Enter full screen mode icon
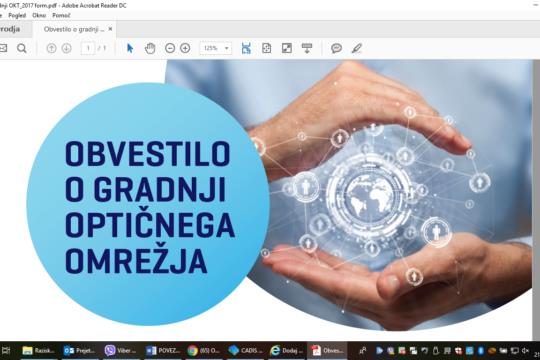Screen dimensions: 540x360 coord(287,48)
